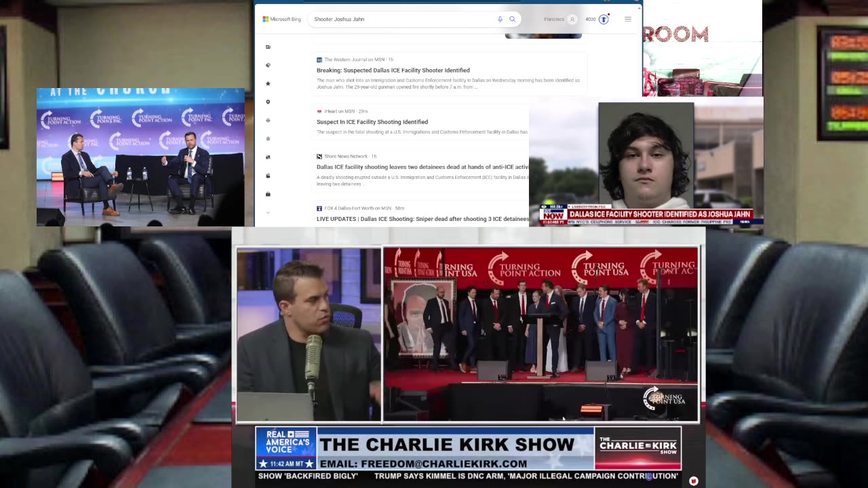Click the Real America's Voice logo
Viewport: 868px width, 488px height.
[285, 442]
